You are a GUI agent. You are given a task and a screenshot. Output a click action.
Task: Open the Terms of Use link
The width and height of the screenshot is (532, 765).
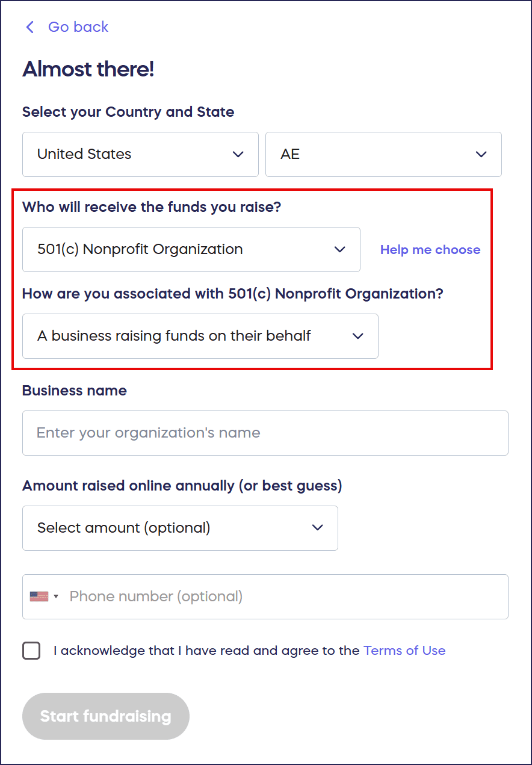pyautogui.click(x=404, y=651)
